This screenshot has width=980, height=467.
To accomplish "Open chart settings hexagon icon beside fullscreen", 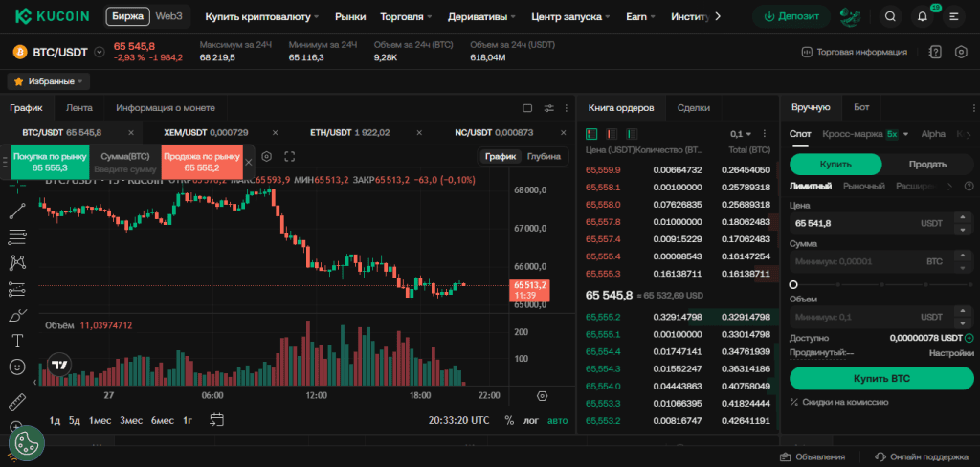I will coord(266,156).
